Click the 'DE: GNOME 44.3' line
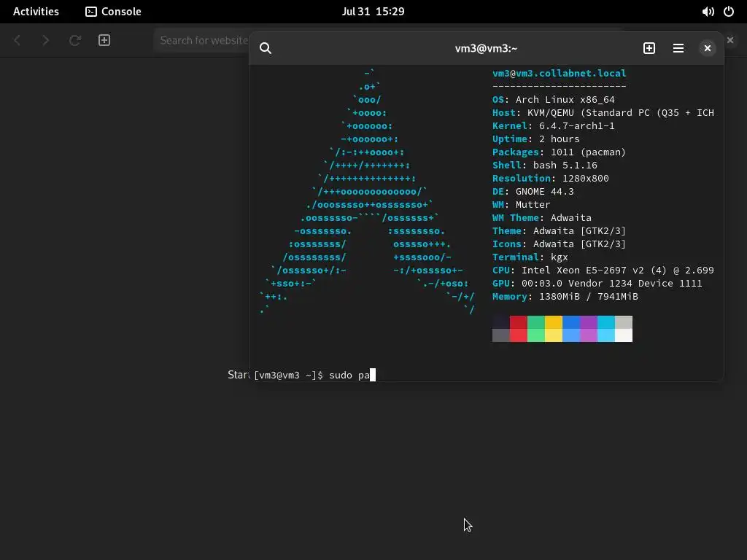 pyautogui.click(x=533, y=192)
